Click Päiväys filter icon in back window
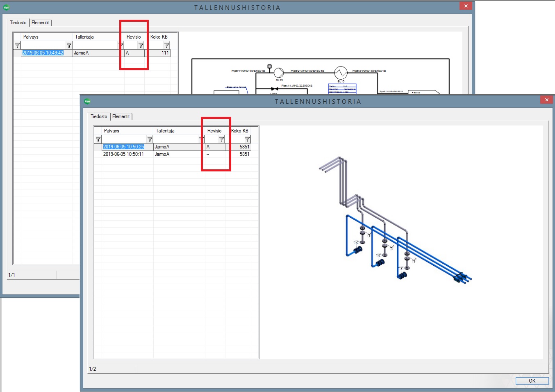This screenshot has height=392, width=555. point(69,46)
